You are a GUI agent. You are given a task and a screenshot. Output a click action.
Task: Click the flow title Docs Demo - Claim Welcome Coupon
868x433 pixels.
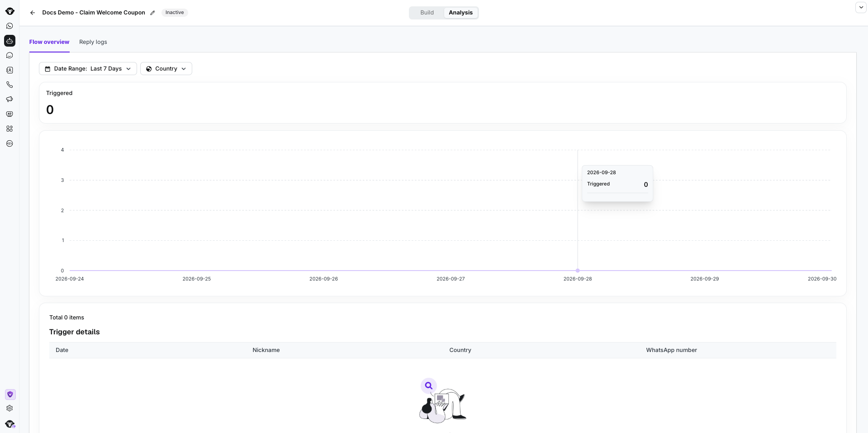[94, 13]
